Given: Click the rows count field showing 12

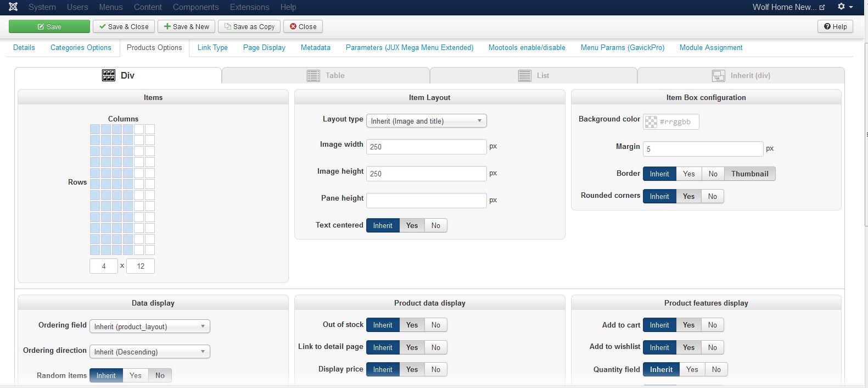Looking at the screenshot, I should pos(141,266).
